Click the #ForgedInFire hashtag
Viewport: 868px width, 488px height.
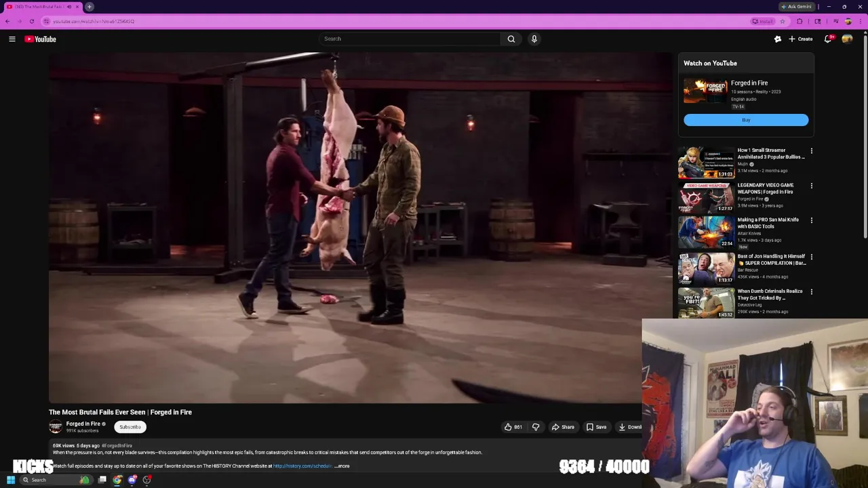(x=117, y=446)
